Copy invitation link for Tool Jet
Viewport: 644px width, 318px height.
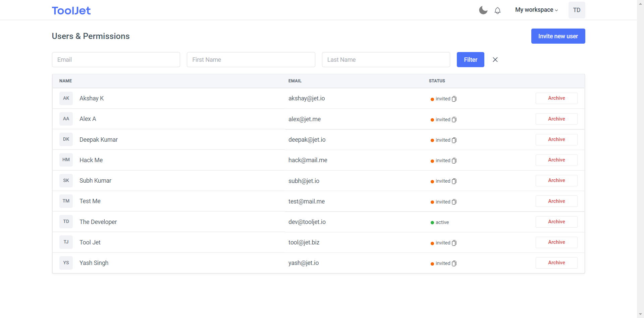tap(454, 243)
